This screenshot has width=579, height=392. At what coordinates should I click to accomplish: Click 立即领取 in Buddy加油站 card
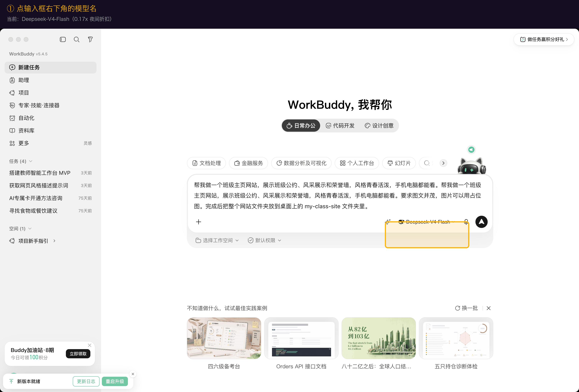pos(78,354)
